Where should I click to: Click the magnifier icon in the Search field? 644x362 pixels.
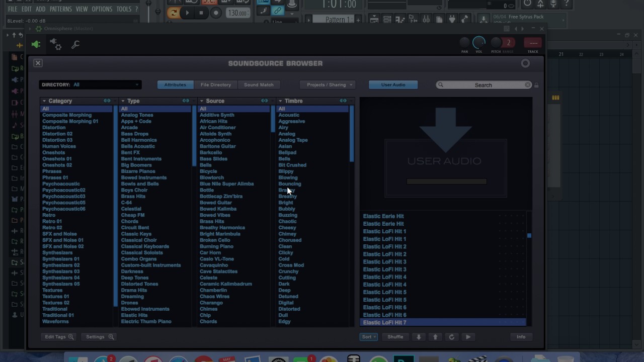[441, 85]
